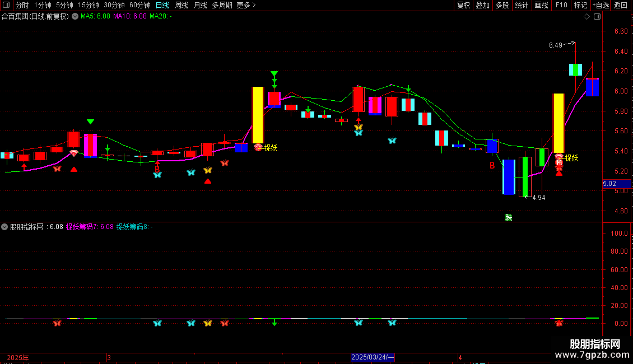
Task: Open the 股朋指标网 sub-indicator settings circle
Action: [4, 227]
